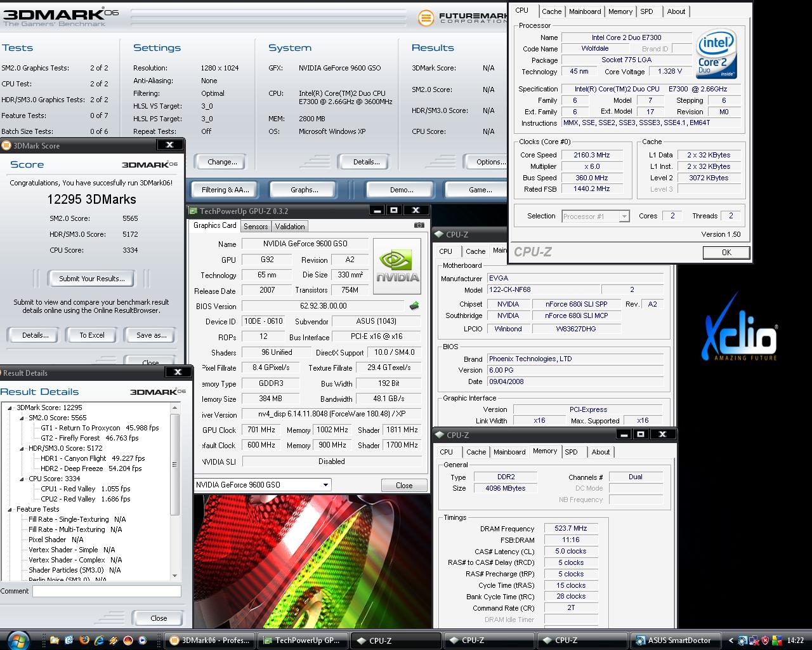
Task: Open the Processor #1 selection dropdown
Action: click(x=624, y=216)
